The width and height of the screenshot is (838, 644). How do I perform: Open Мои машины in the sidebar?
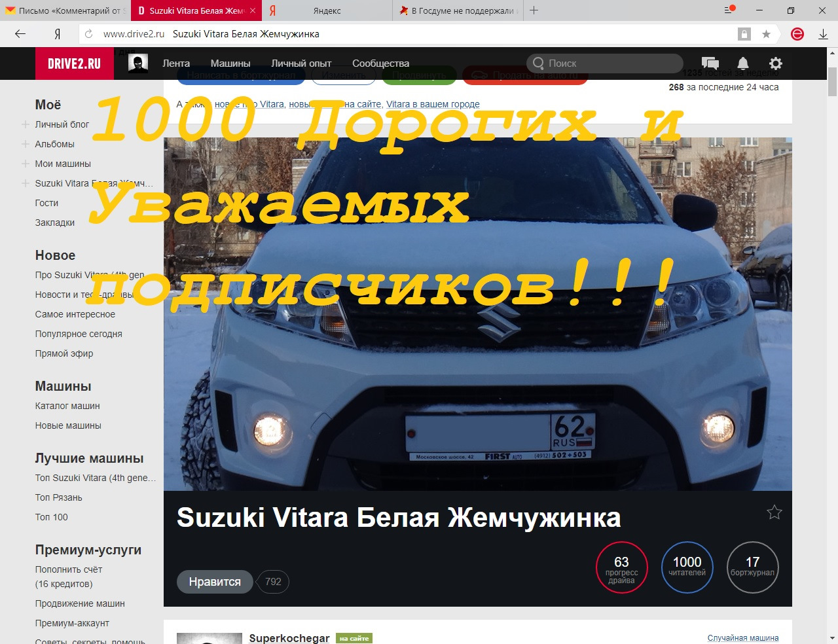(x=63, y=164)
